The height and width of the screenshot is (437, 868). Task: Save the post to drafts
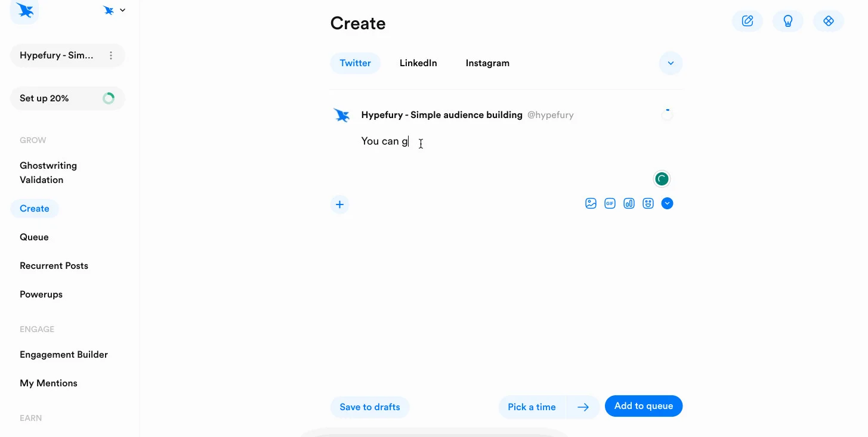(370, 407)
